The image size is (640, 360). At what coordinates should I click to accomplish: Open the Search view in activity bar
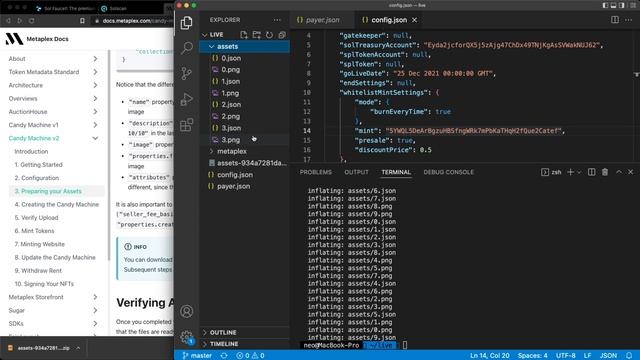187,48
